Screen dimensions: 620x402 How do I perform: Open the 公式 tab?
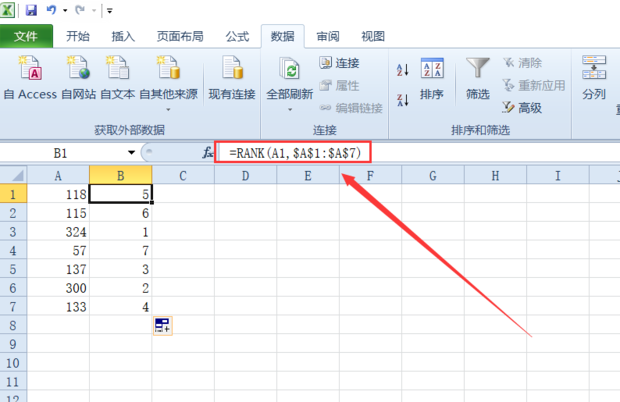(x=237, y=36)
